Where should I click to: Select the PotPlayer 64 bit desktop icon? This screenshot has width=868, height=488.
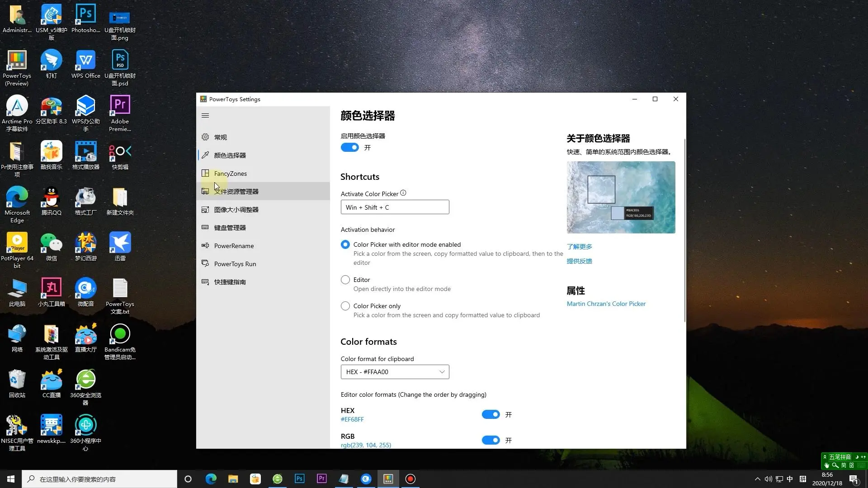coord(17,250)
